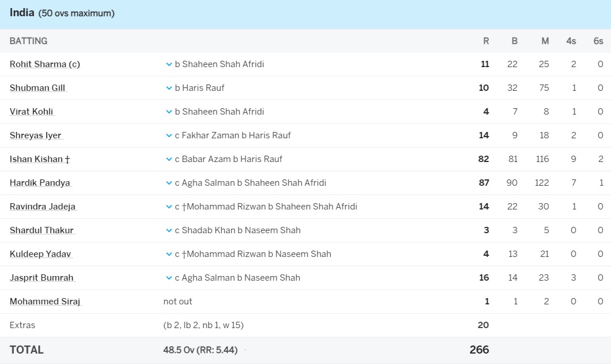611x364 pixels.
Task: Expand Shreyas Iyer's dismissal chevron
Action: pyautogui.click(x=169, y=136)
